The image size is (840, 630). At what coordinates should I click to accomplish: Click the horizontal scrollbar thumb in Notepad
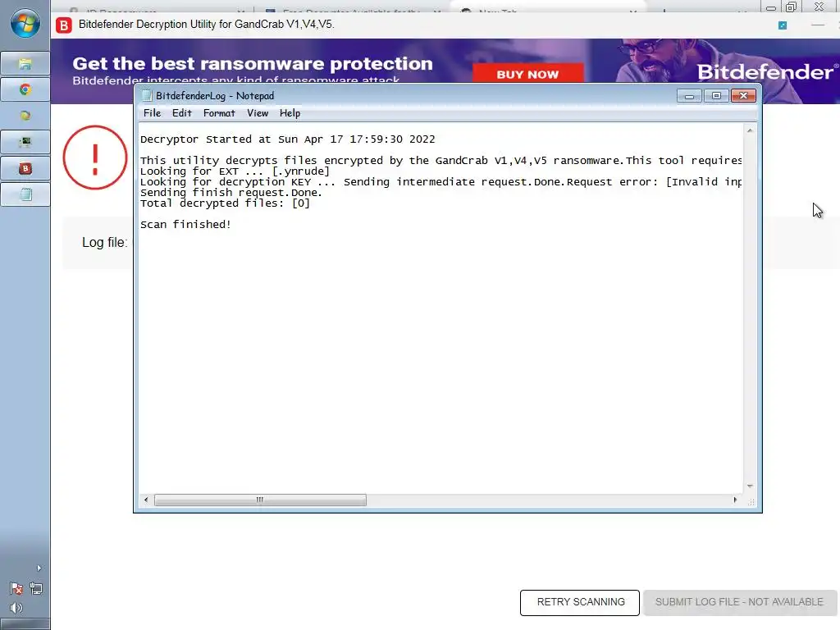(x=260, y=500)
